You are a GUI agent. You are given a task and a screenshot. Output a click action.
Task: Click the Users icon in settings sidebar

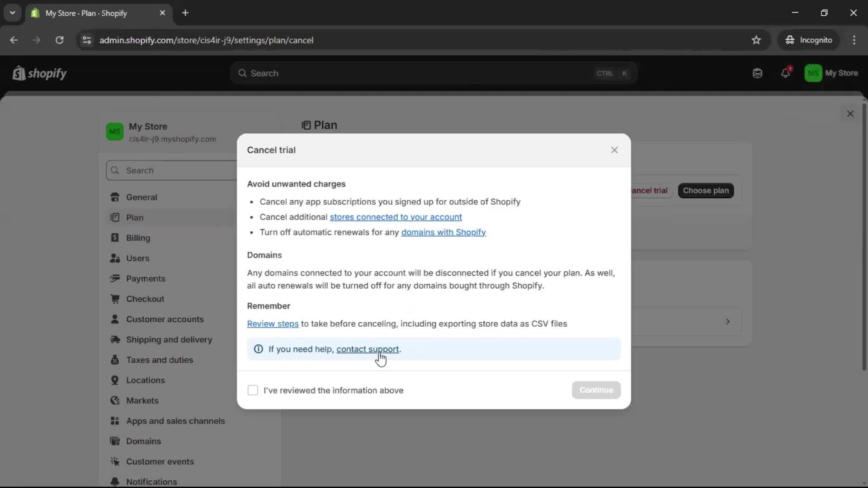pos(115,258)
